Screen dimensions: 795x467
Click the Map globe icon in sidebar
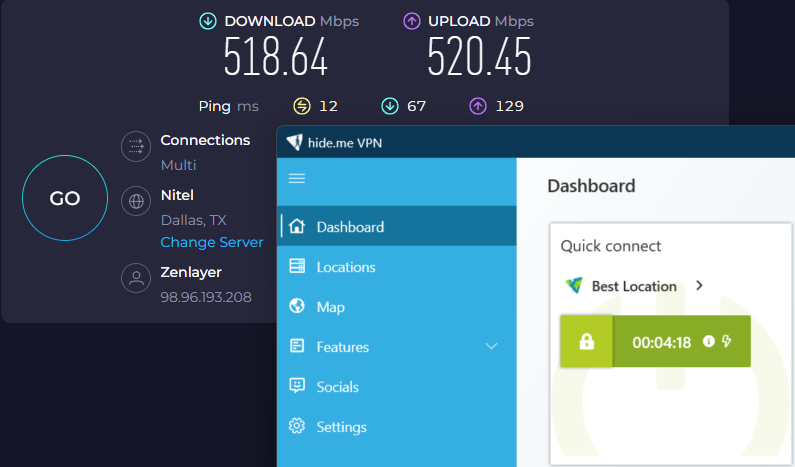297,306
